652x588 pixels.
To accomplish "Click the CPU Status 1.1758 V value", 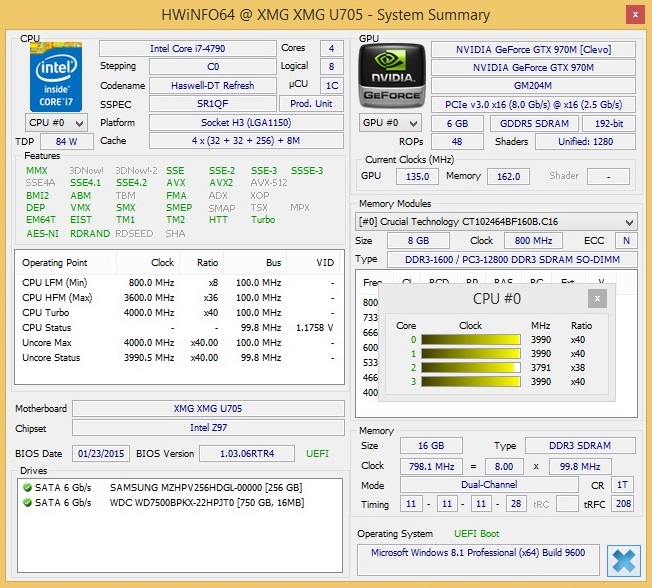I will click(314, 328).
